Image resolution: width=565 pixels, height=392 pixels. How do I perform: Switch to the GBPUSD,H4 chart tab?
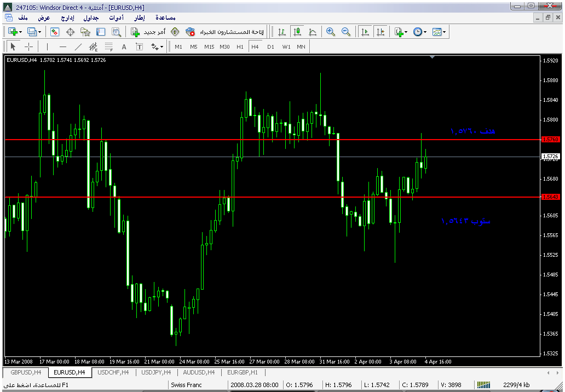pyautogui.click(x=26, y=372)
